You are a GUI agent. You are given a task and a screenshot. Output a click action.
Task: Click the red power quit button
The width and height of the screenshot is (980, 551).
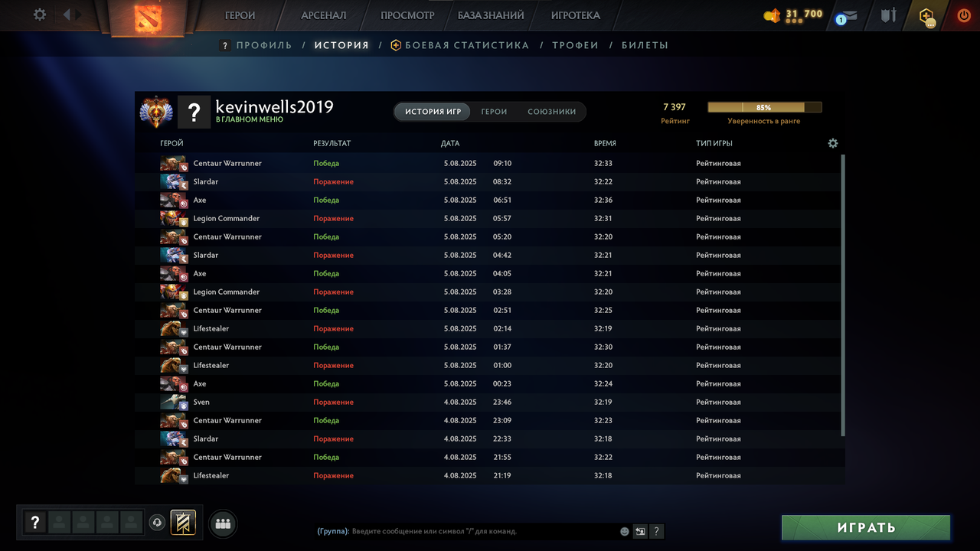pos(964,15)
